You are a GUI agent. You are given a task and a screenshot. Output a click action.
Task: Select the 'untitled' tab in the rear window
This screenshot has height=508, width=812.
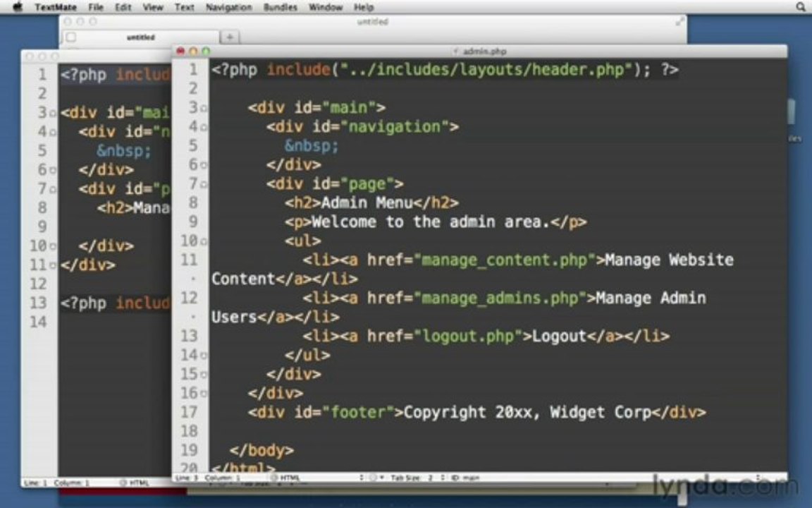tap(141, 37)
